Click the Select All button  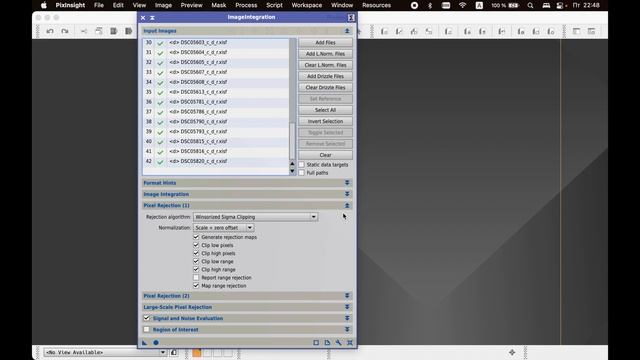(325, 110)
